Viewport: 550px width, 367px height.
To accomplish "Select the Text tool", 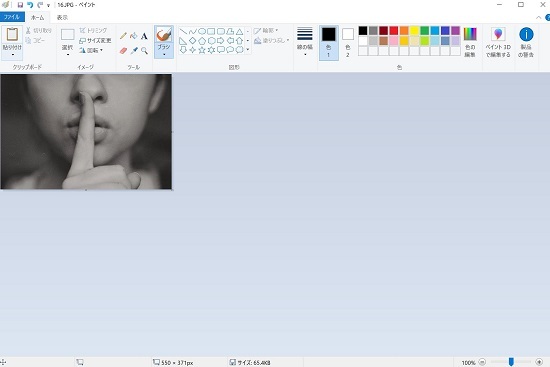I will pyautogui.click(x=144, y=36).
